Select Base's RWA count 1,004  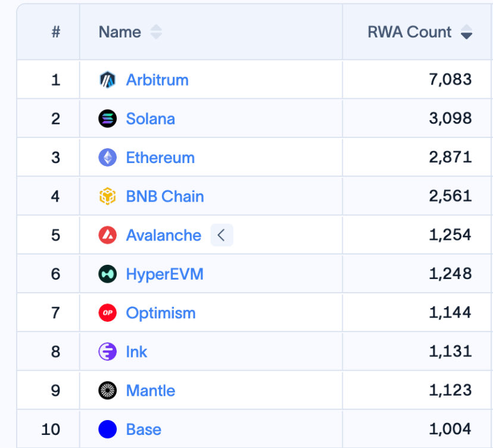[450, 429]
